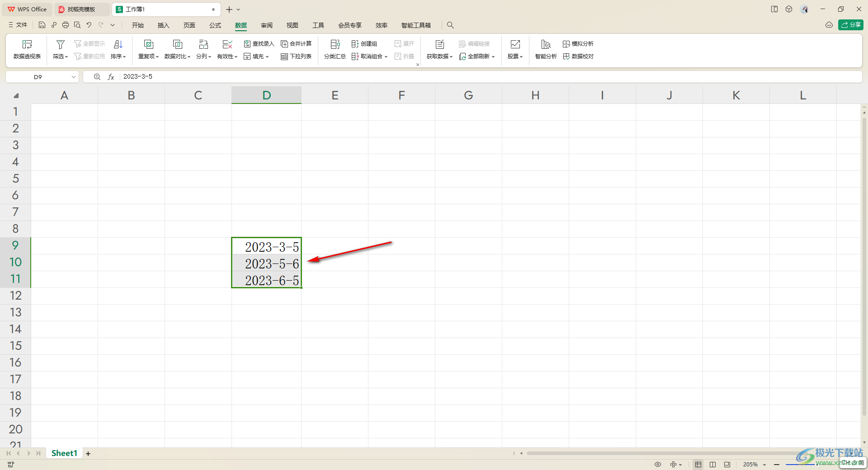This screenshot has height=470, width=868.
Task: Click 合并计算 consolidate
Action: pyautogui.click(x=296, y=44)
